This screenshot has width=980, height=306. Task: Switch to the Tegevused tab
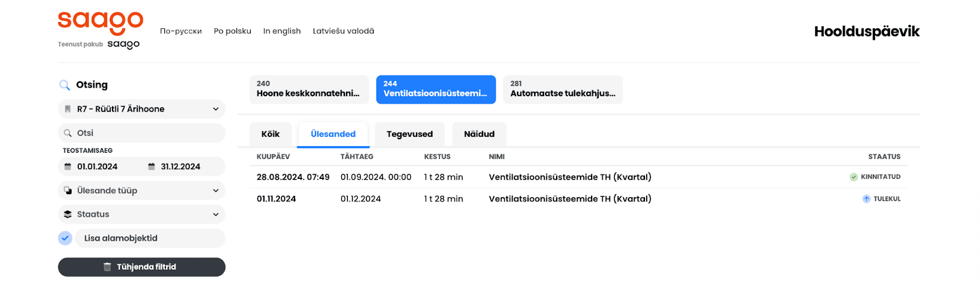(410, 134)
